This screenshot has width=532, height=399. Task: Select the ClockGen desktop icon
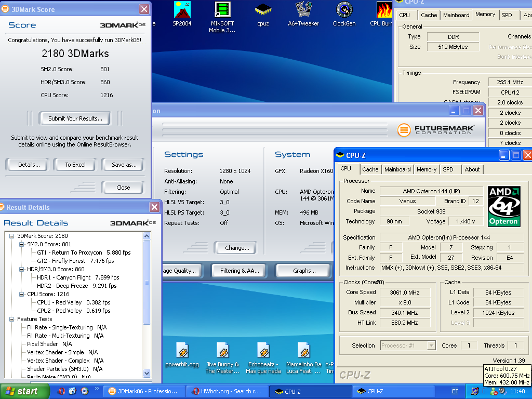pos(344,14)
